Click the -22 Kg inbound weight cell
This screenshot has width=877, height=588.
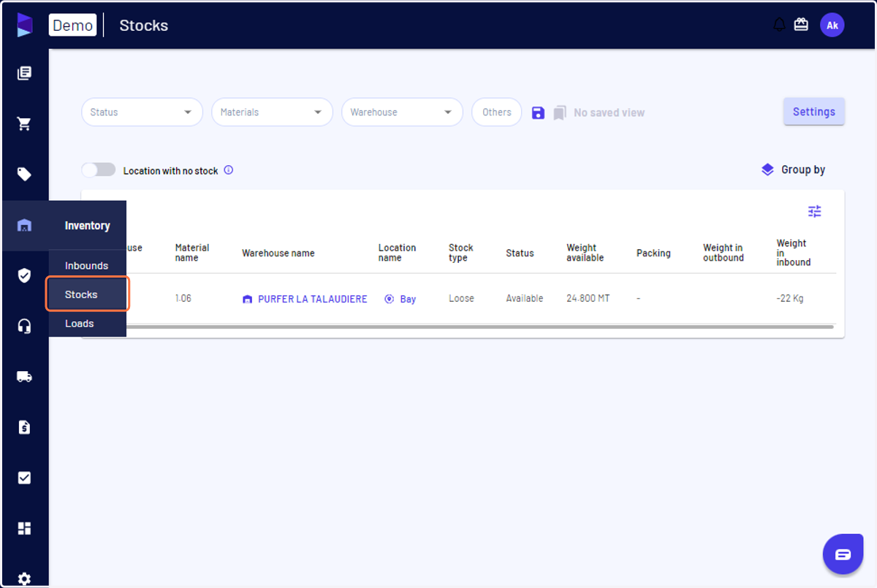coord(790,299)
